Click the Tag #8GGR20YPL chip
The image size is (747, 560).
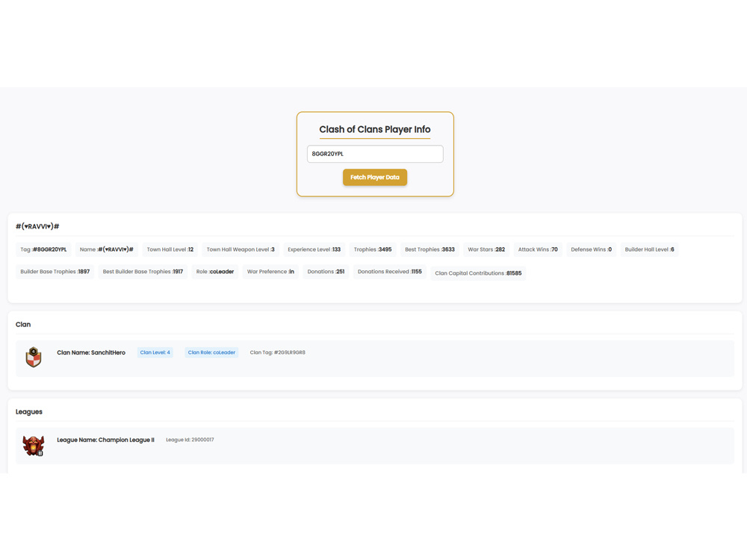tap(43, 249)
